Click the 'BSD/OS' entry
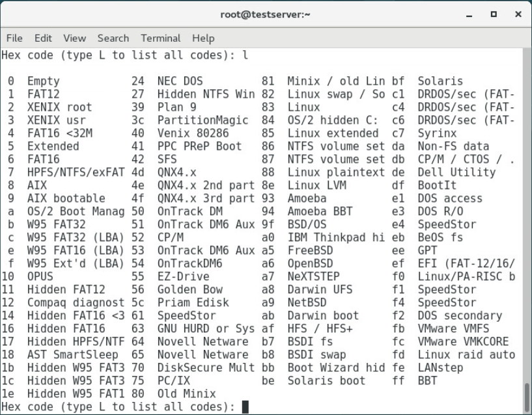The width and height of the screenshot is (532, 415). point(307,224)
